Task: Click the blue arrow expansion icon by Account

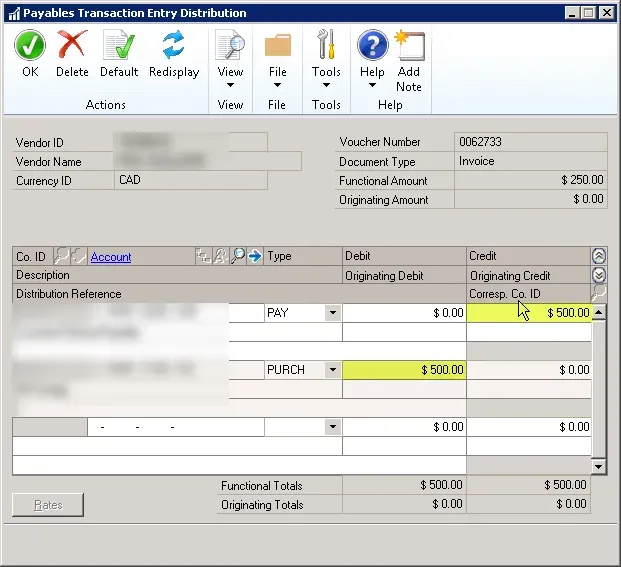Action: 255,257
